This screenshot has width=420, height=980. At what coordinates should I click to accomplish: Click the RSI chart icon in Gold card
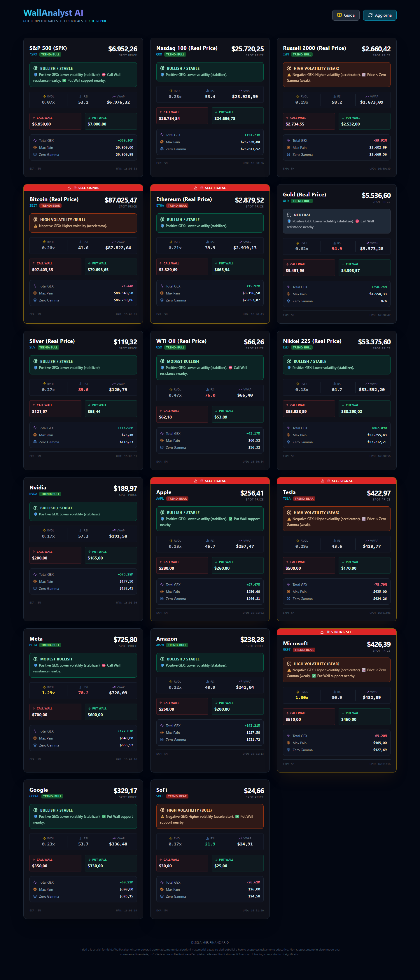(334, 243)
